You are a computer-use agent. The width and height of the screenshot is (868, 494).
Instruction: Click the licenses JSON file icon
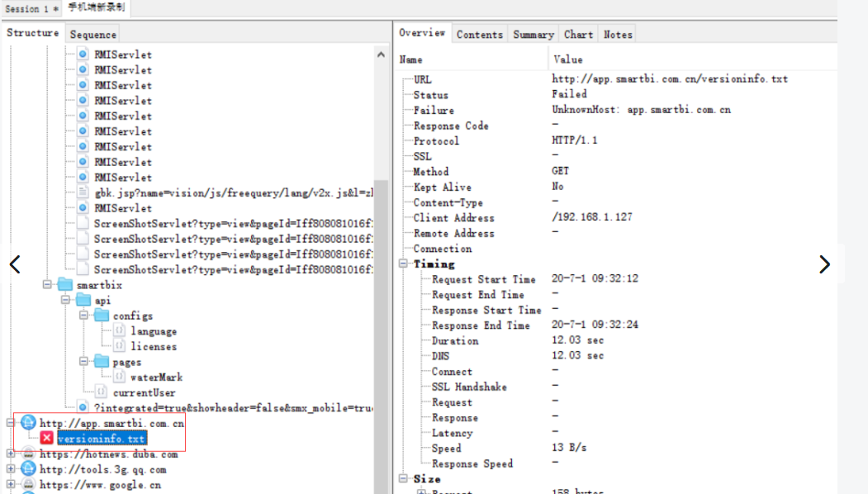[x=119, y=346]
